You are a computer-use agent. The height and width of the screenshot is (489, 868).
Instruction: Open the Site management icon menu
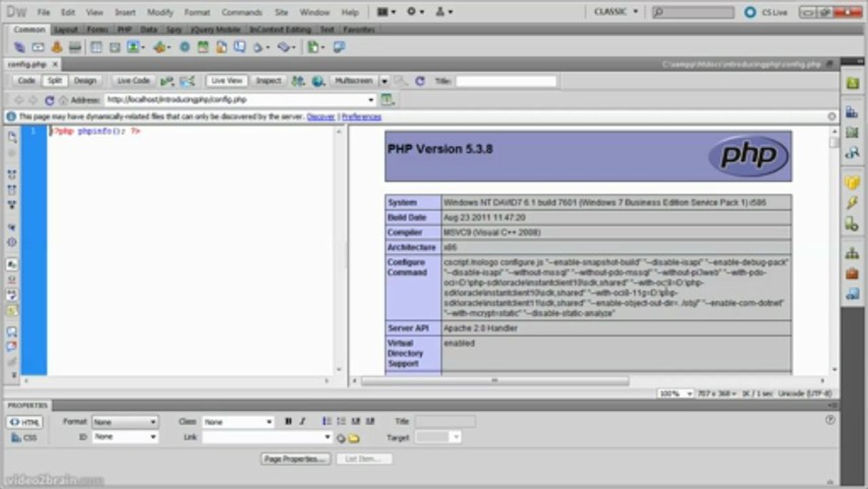point(443,12)
